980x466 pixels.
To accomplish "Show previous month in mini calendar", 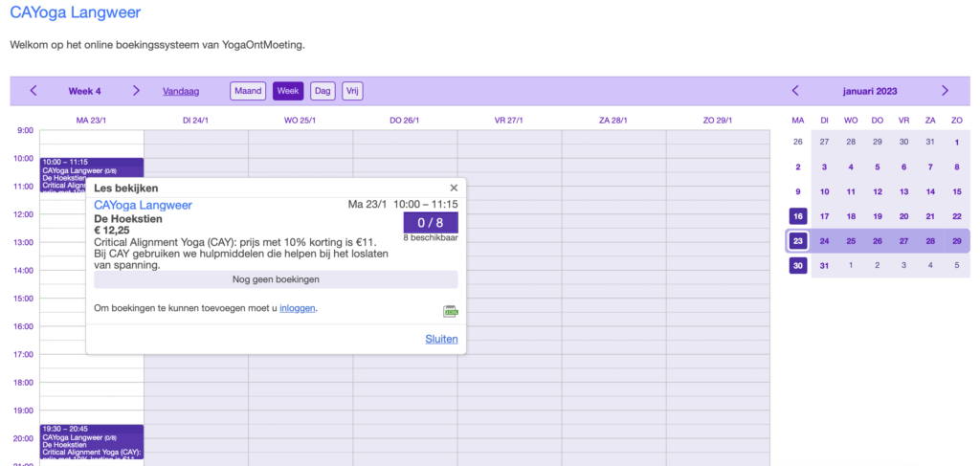I will point(795,91).
